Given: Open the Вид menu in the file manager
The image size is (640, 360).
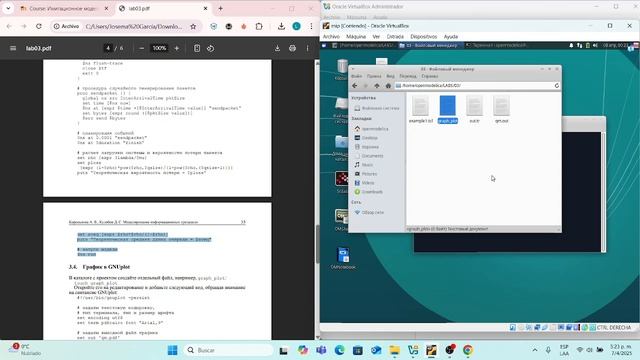Looking at the screenshot, I should [x=390, y=76].
